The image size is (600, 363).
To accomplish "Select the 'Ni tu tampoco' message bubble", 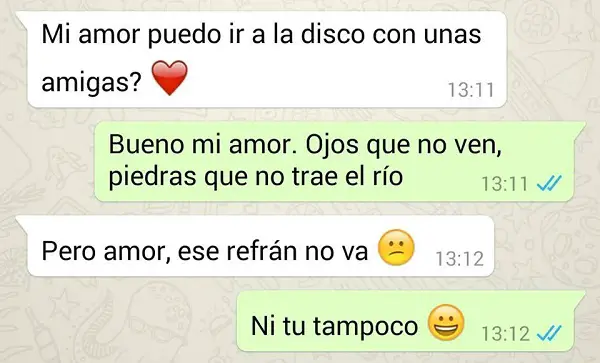I will 411,321.
